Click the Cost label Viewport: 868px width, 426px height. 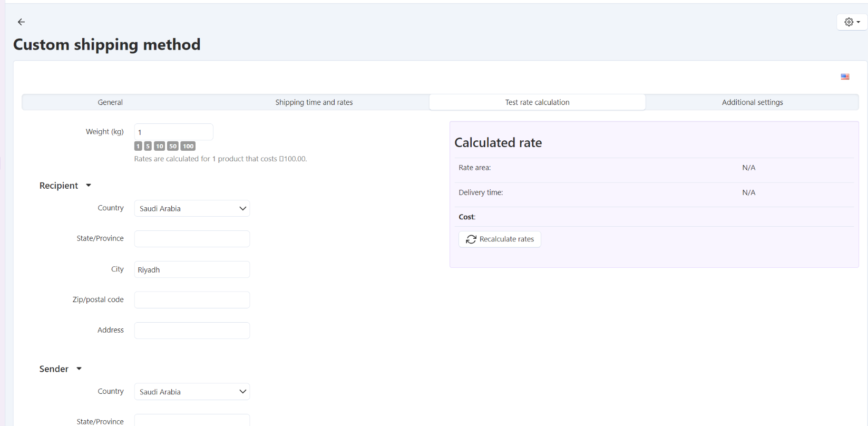click(x=467, y=217)
